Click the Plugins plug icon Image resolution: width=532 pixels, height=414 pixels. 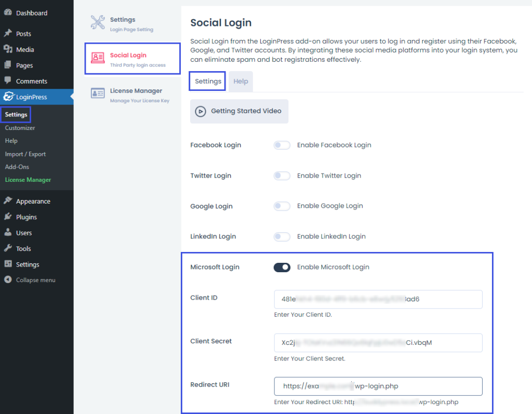coord(8,217)
